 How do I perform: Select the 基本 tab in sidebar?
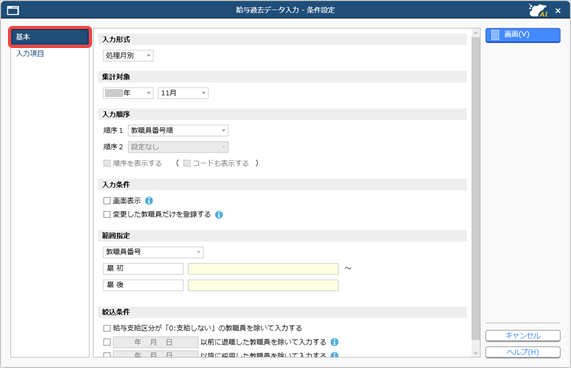click(x=50, y=37)
